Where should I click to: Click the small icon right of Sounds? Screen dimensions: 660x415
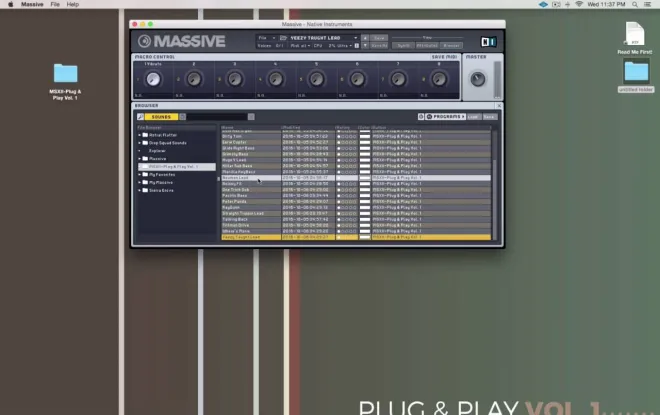182,117
